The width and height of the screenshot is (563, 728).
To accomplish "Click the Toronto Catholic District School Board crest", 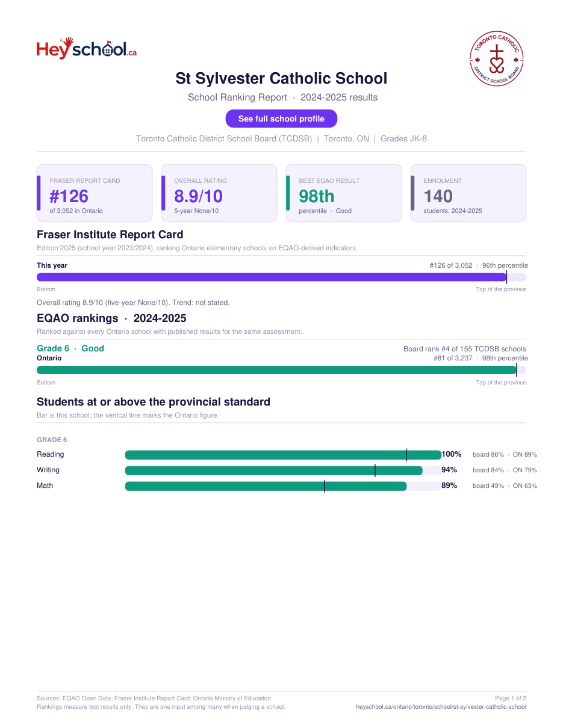I will pyautogui.click(x=497, y=60).
